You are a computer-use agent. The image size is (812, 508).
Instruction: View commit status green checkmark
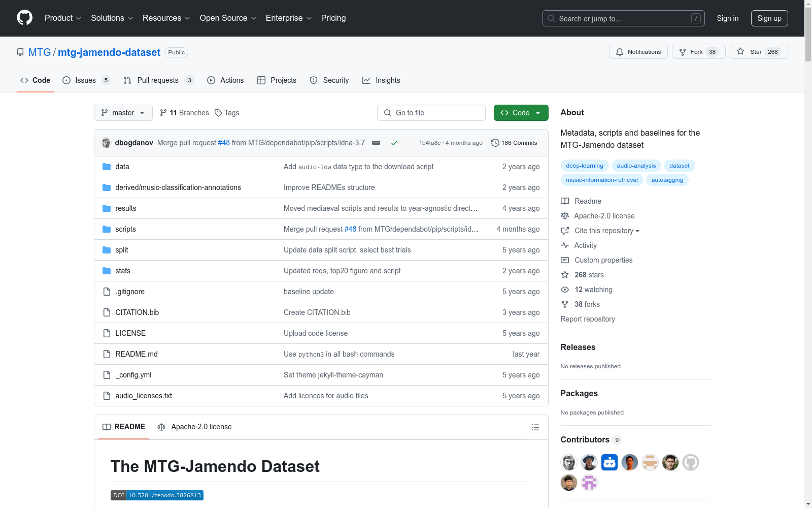[394, 143]
